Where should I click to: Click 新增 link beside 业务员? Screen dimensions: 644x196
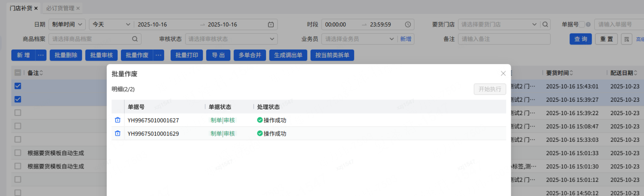[x=406, y=39]
